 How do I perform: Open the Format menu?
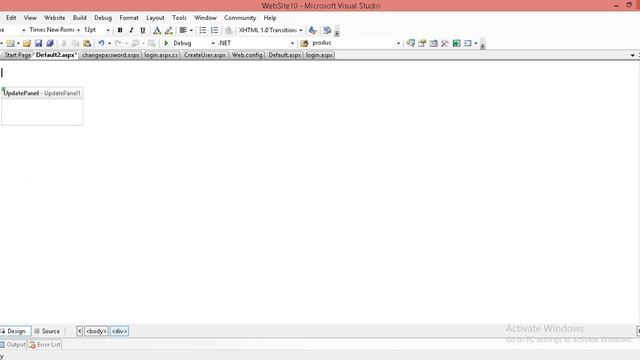129,18
